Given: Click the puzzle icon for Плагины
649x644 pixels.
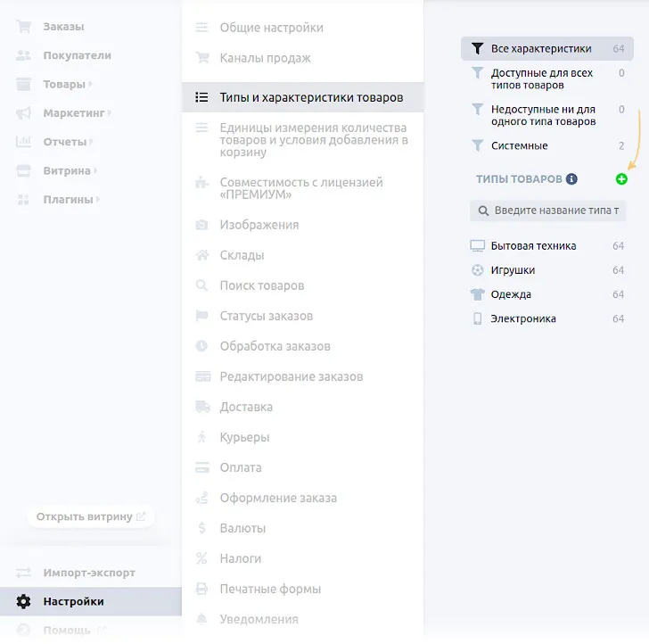Looking at the screenshot, I should [x=23, y=199].
